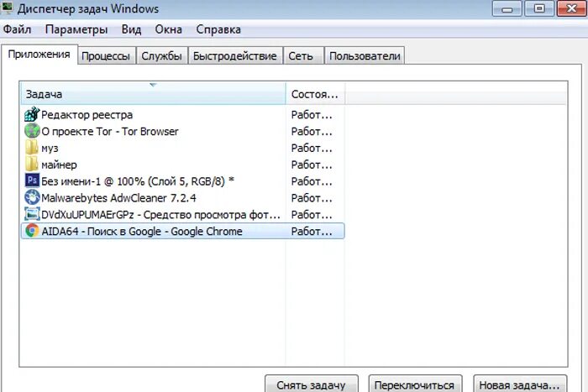
Task: Open the Вид menu
Action: 131,29
